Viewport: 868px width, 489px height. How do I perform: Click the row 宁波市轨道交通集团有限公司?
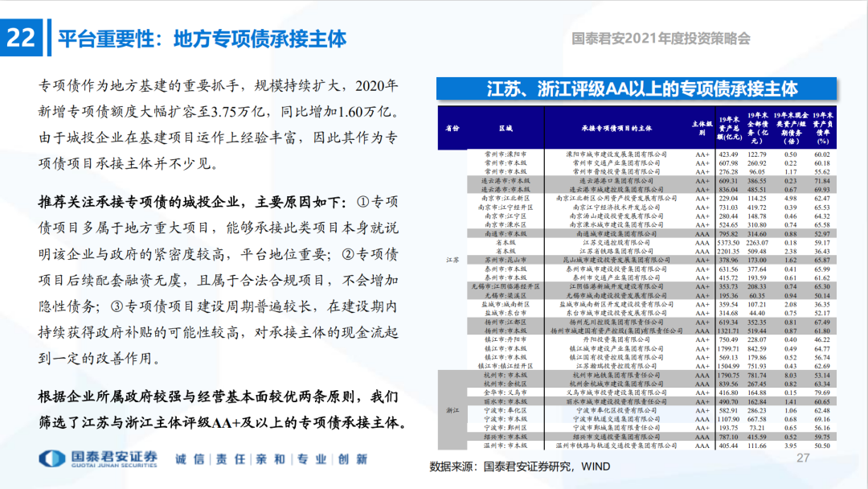[652, 419]
